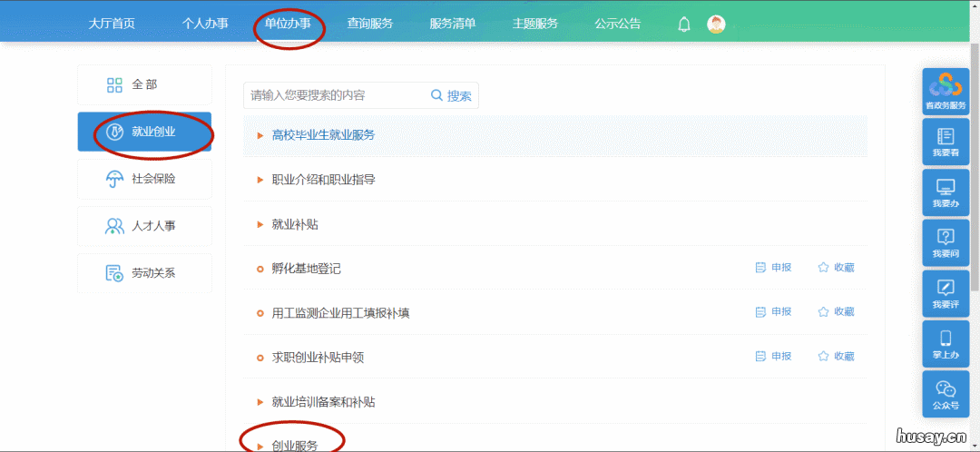Select 人才人事 category label
The image size is (980, 452).
[153, 226]
